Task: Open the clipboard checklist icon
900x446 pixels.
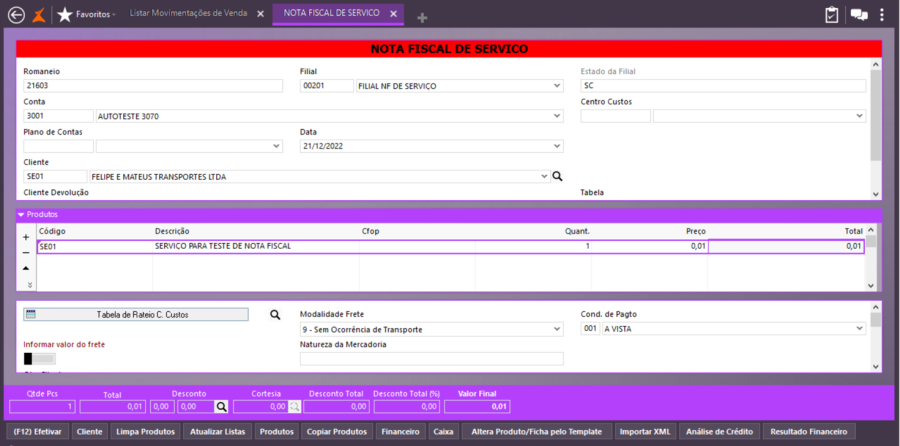Action: 831,15
